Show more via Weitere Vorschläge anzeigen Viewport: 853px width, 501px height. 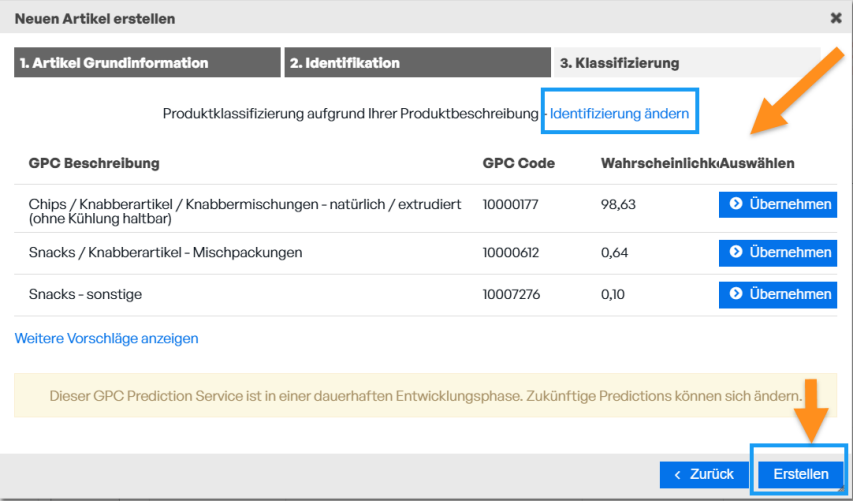click(106, 338)
